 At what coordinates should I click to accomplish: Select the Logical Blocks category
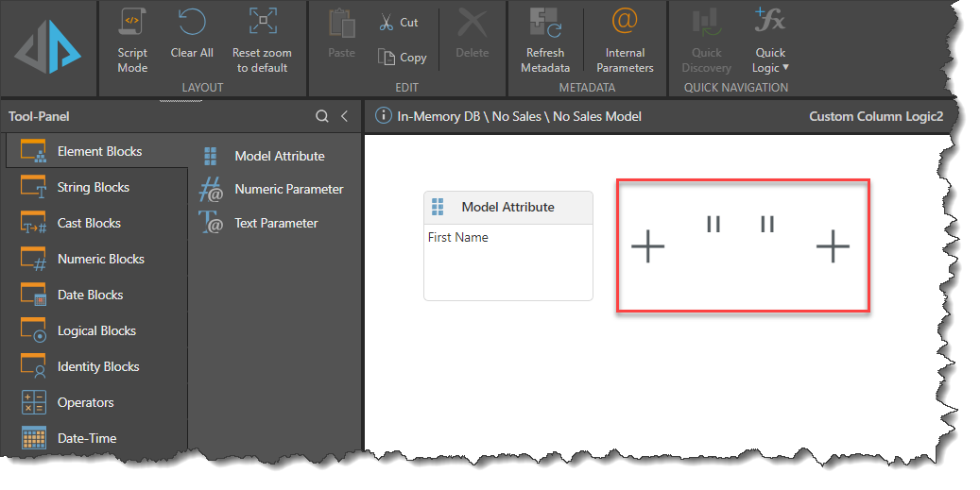[96, 330]
